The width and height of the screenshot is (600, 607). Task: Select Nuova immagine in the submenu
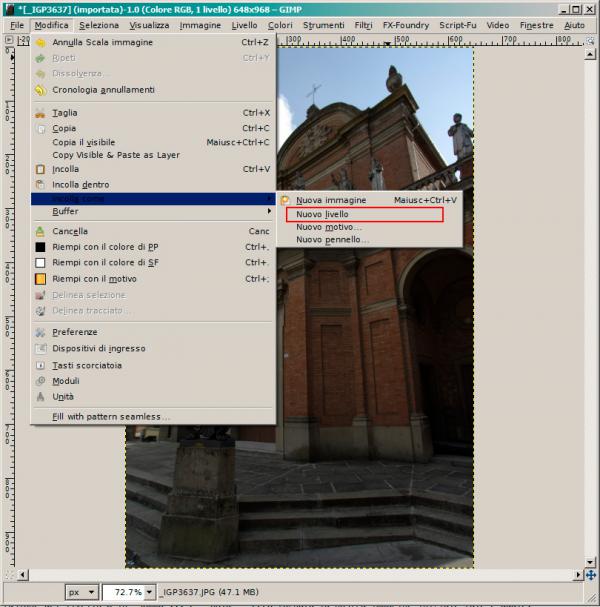(370, 200)
